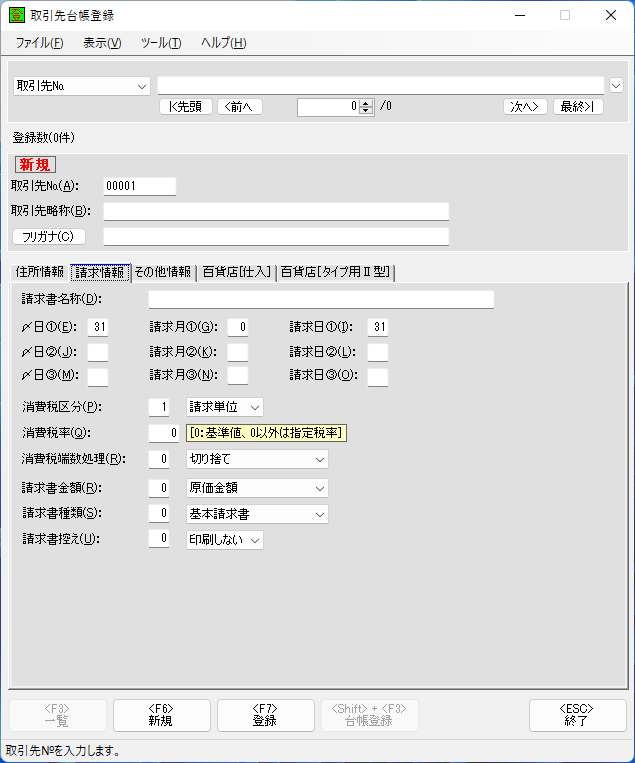Click the record number spinner field
This screenshot has height=763, width=635.
pyautogui.click(x=328, y=107)
